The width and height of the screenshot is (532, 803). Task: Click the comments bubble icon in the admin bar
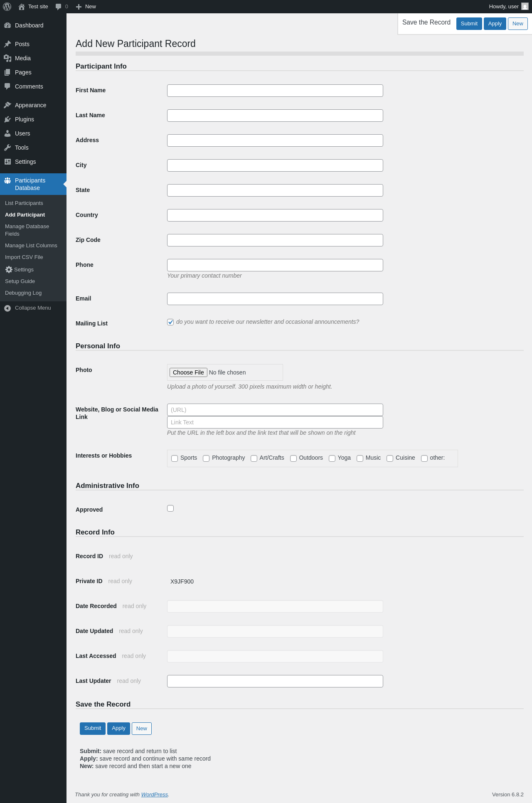[58, 7]
